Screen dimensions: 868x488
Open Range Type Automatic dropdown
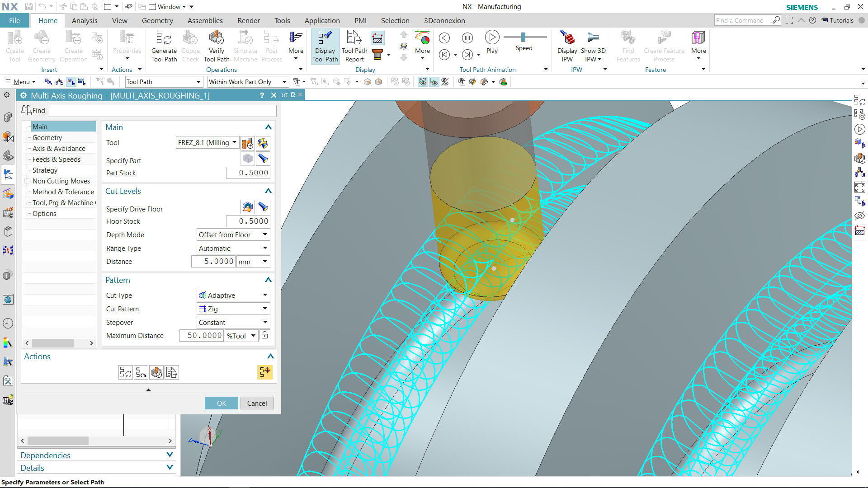(233, 248)
